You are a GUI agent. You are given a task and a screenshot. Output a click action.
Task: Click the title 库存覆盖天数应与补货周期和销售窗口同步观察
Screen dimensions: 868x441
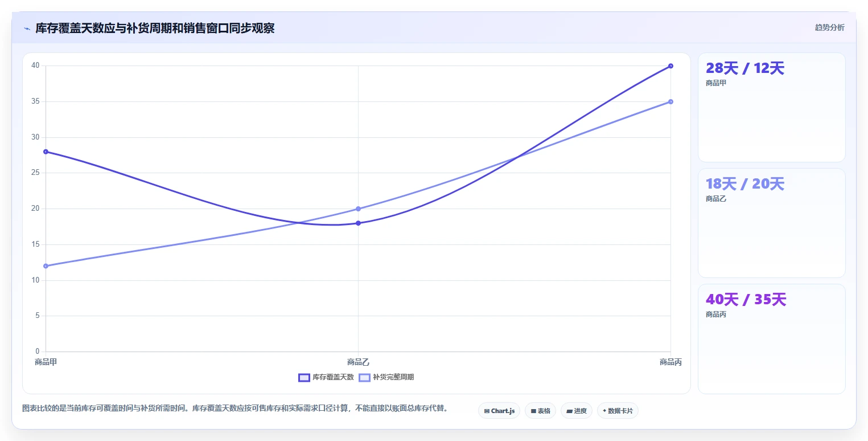(x=155, y=28)
